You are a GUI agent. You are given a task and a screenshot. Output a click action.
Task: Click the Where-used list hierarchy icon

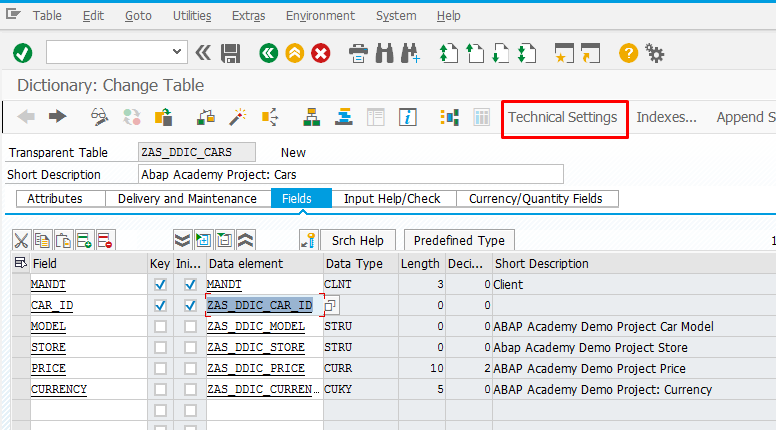[x=311, y=117]
